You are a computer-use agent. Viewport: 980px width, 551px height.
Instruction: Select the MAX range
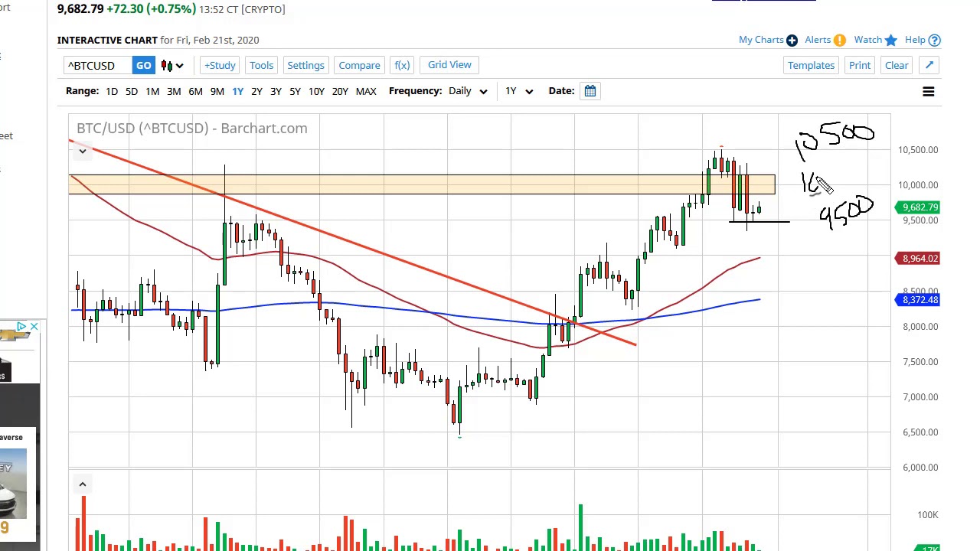(x=366, y=91)
